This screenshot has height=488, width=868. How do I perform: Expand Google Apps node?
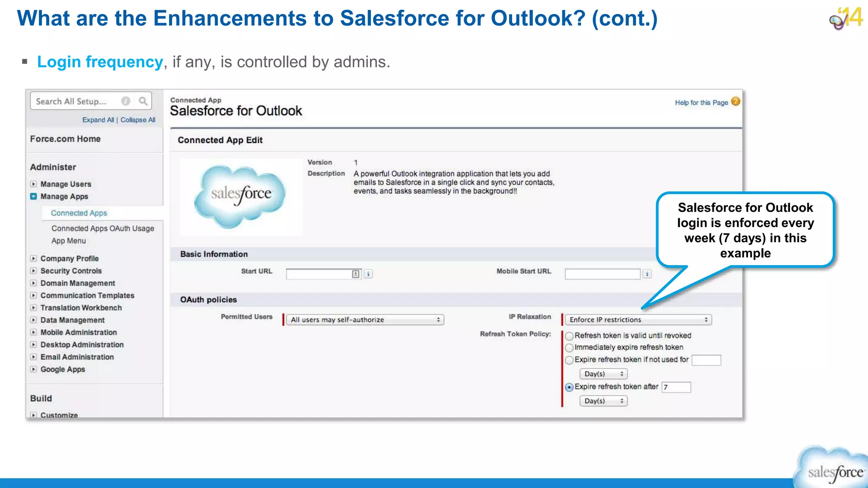33,369
